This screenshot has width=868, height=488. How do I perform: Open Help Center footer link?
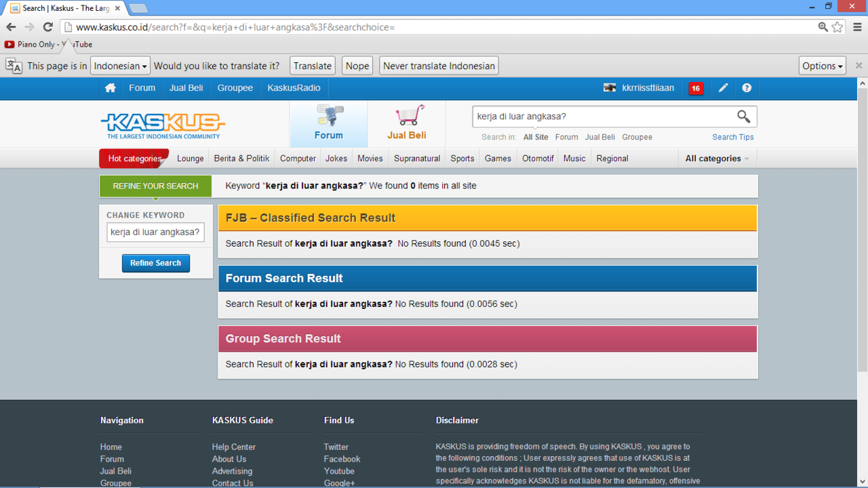(234, 447)
